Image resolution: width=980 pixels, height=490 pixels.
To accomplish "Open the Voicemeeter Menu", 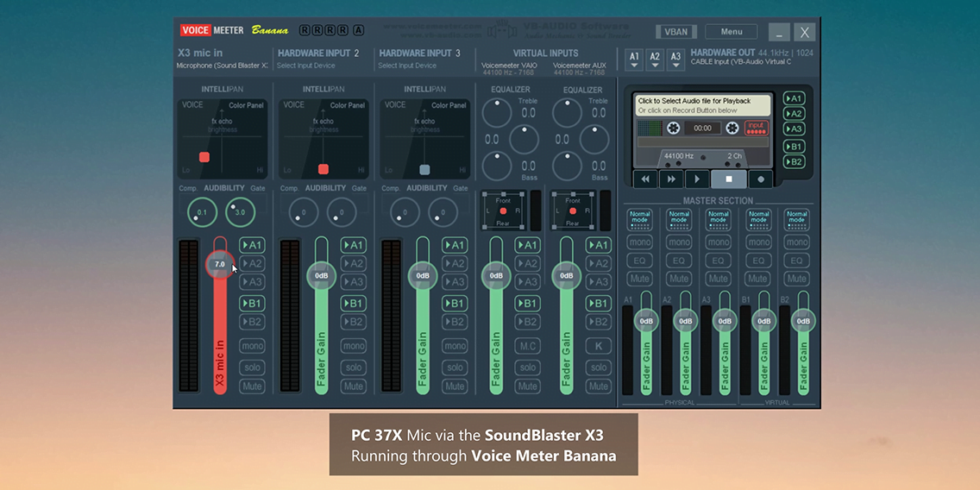I will click(732, 32).
